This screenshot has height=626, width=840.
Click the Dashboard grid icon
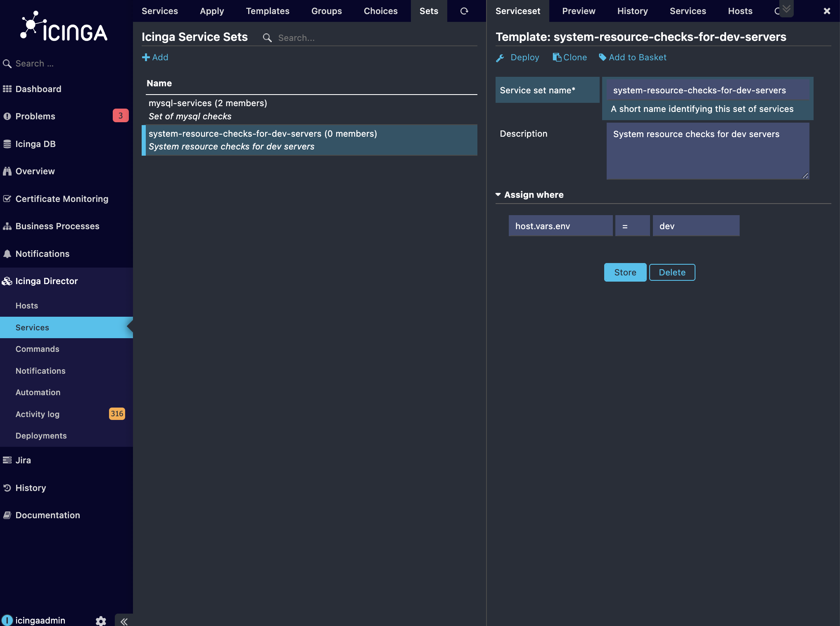click(x=7, y=89)
